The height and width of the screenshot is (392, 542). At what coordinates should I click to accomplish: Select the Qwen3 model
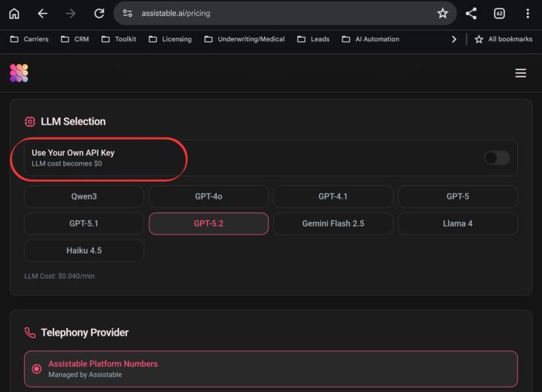[84, 196]
